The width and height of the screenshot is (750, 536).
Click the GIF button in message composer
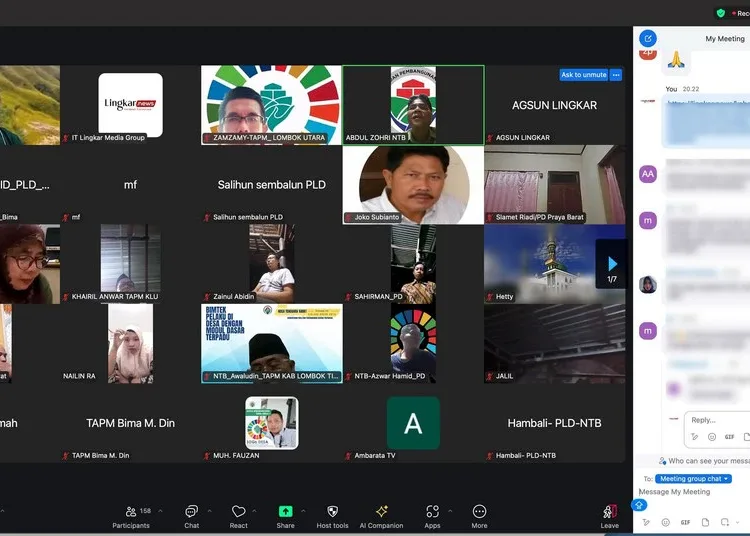tap(685, 522)
